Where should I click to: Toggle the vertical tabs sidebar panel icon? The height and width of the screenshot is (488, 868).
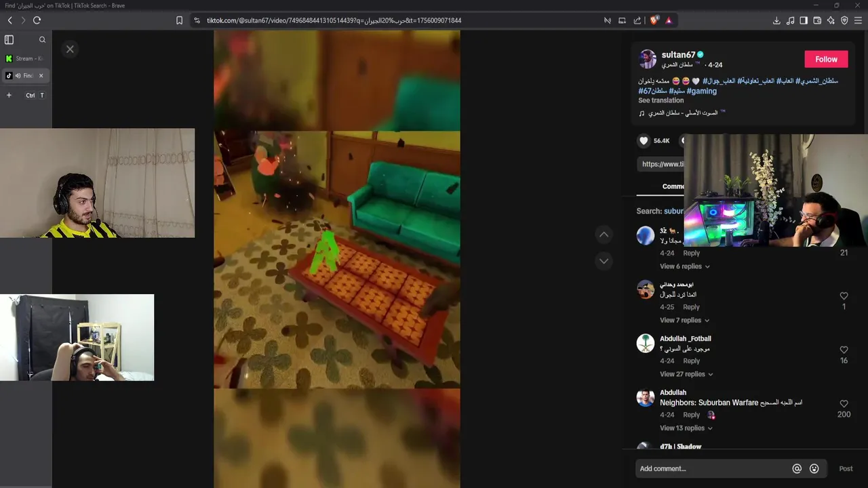pyautogui.click(x=9, y=40)
